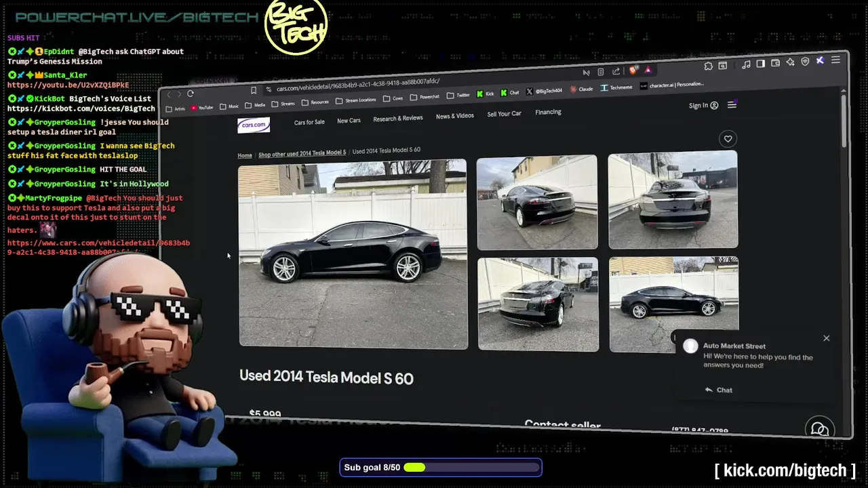Open the Cars for Sale nav item

[x=309, y=122]
